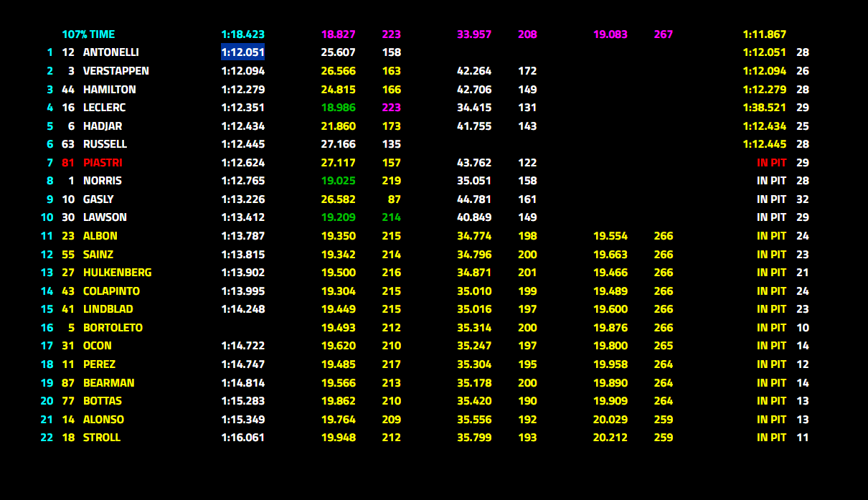Click Norris's IN PIT status

[x=772, y=181]
